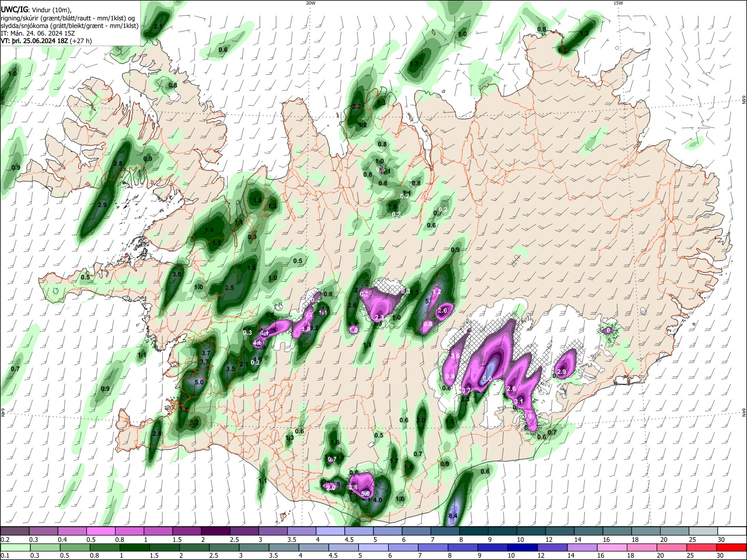Click the dark teal 8–9 swatch in upper legend
The height and width of the screenshot is (560, 747).
pyautogui.click(x=473, y=531)
